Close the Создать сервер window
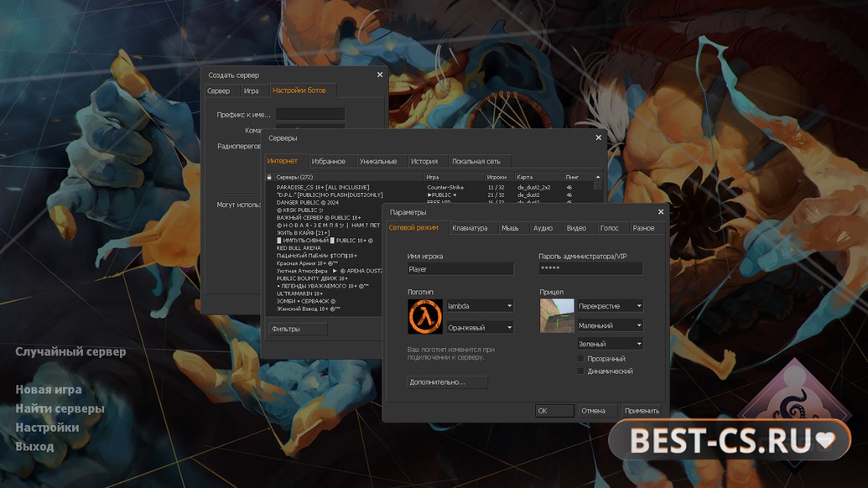Viewport: 868px width, 488px height. point(380,75)
